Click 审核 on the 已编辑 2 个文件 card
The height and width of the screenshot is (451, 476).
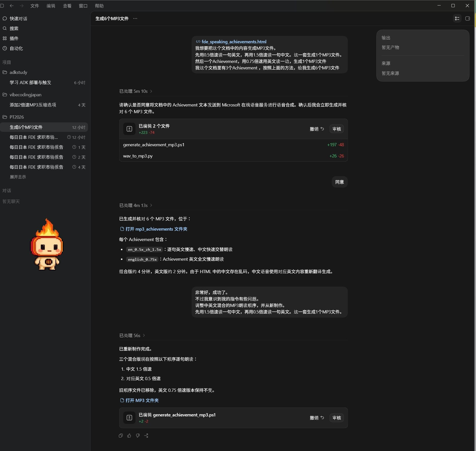coord(337,129)
